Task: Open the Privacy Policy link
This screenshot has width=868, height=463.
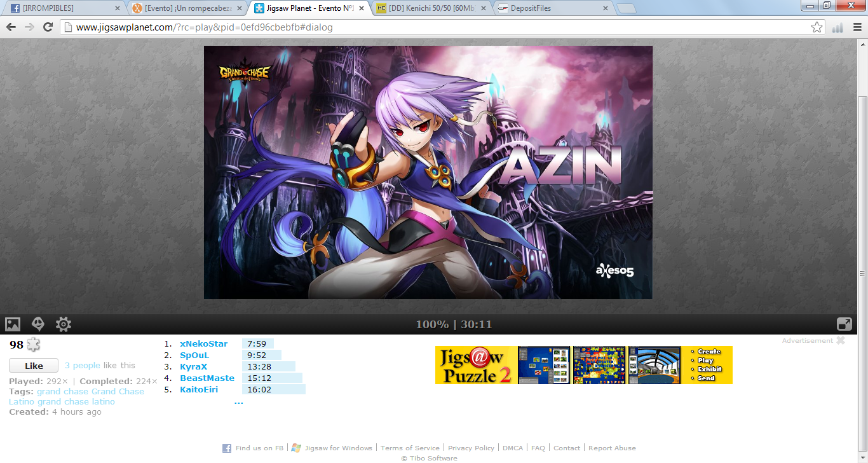Action: point(471,448)
